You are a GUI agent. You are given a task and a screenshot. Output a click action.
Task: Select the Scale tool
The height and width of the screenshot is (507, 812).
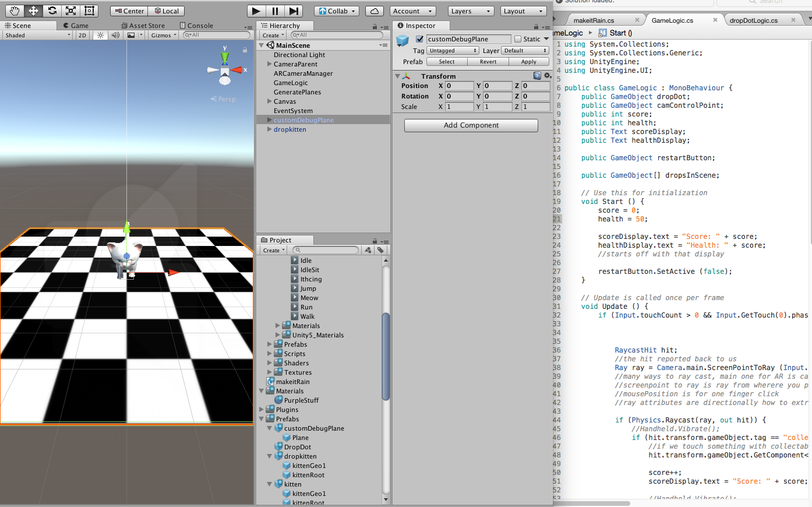[x=70, y=10]
